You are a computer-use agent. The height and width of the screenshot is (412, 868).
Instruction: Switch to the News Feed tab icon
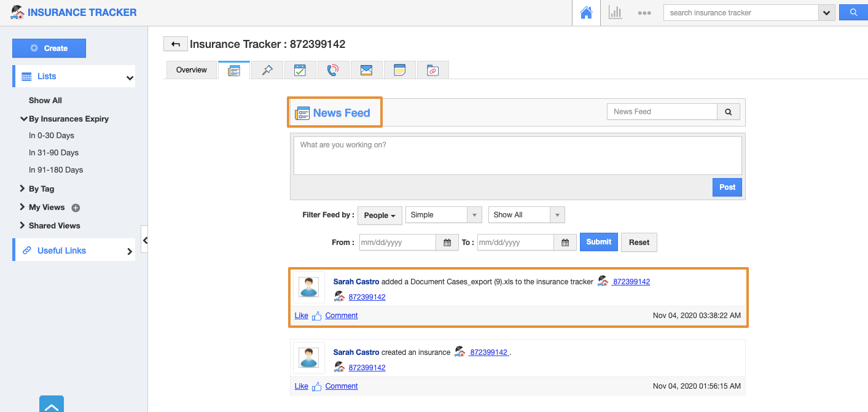pyautogui.click(x=234, y=70)
